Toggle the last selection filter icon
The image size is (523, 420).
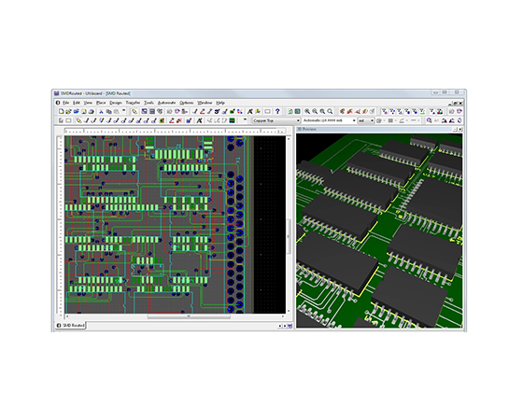(x=422, y=112)
